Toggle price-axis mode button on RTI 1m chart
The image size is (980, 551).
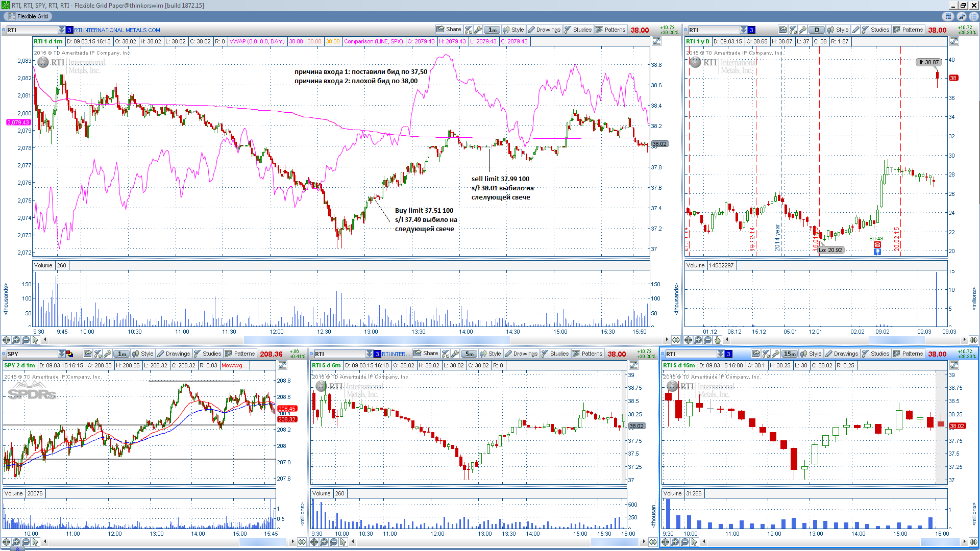coord(657,41)
